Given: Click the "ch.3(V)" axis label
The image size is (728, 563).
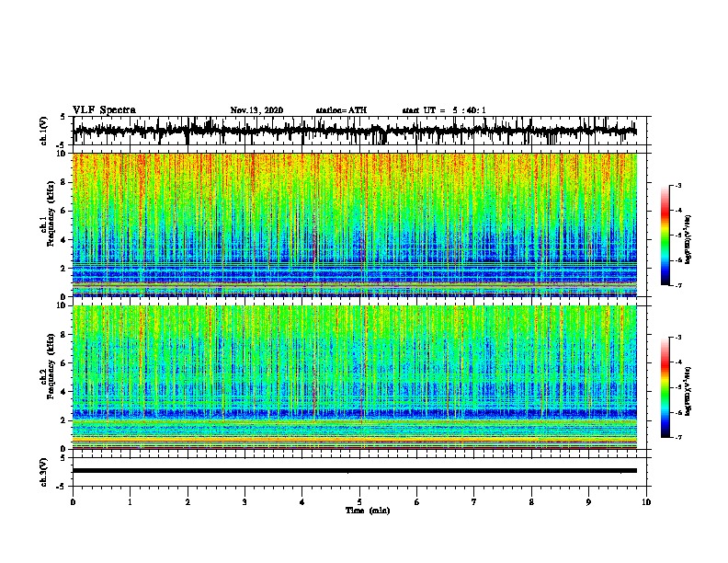Looking at the screenshot, I should 44,473.
